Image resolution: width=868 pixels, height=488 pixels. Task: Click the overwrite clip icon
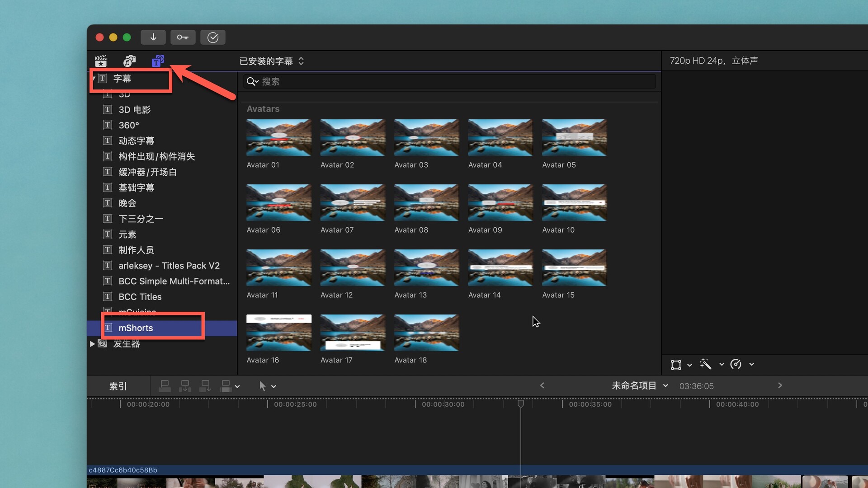(x=225, y=386)
